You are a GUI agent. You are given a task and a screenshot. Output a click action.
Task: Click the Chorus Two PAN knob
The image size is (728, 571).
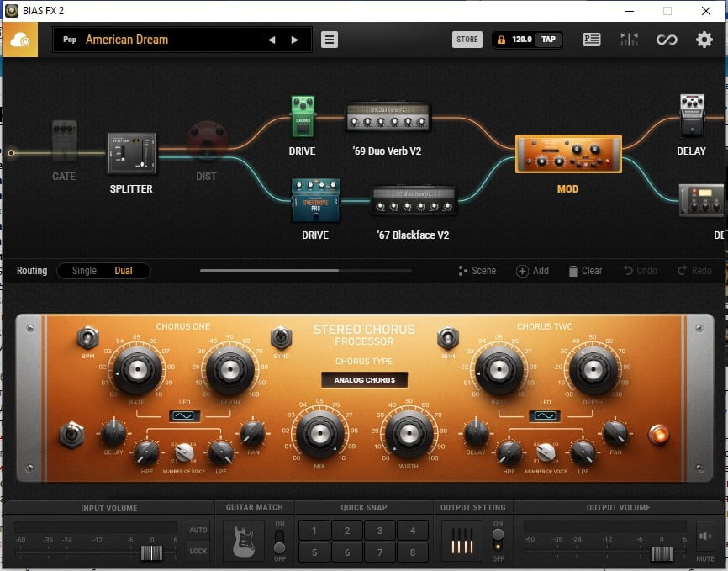click(x=615, y=433)
